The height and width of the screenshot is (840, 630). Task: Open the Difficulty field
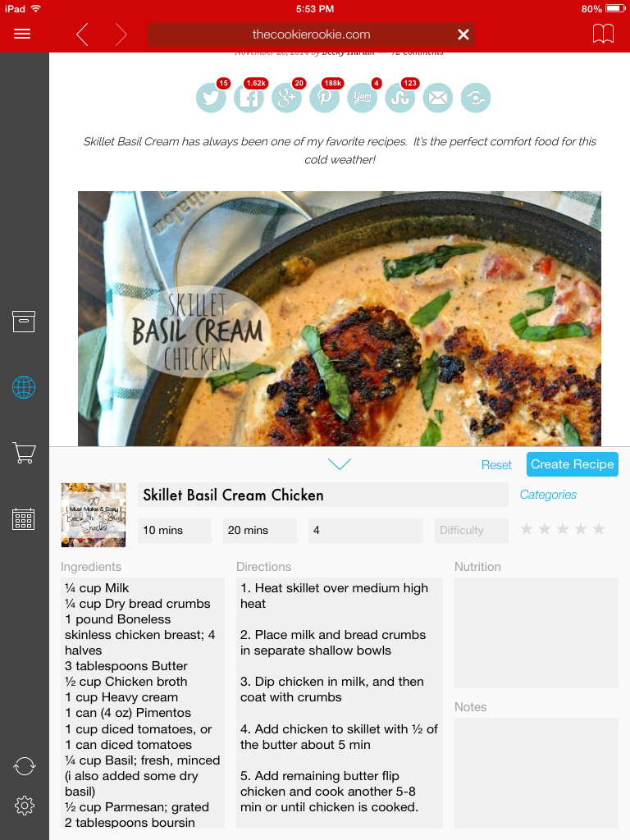(472, 531)
